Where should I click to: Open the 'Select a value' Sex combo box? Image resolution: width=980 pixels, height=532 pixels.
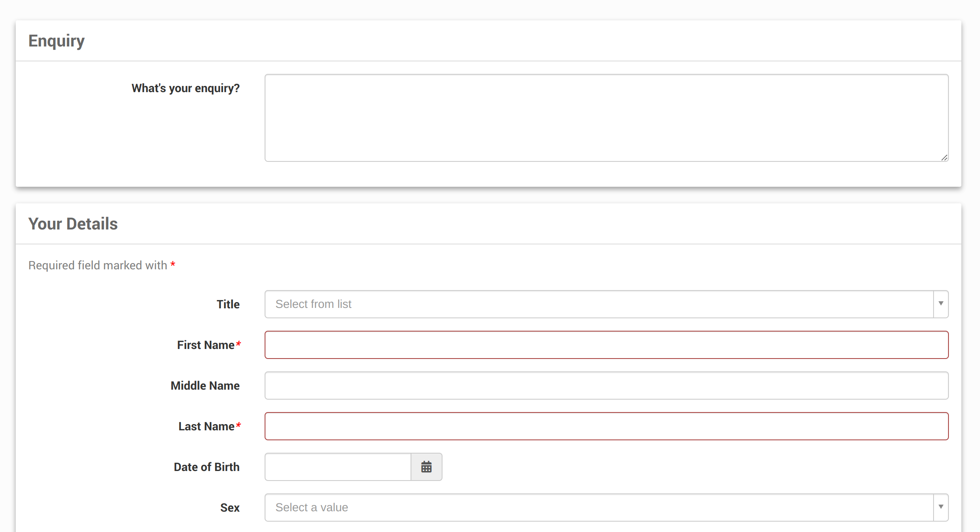598,507
